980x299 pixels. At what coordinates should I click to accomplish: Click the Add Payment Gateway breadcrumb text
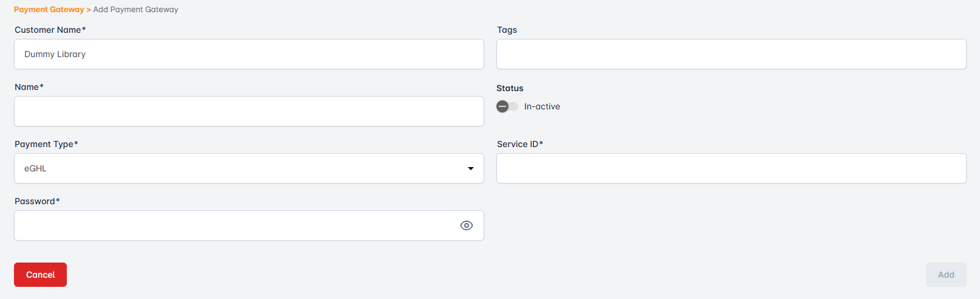tap(135, 9)
